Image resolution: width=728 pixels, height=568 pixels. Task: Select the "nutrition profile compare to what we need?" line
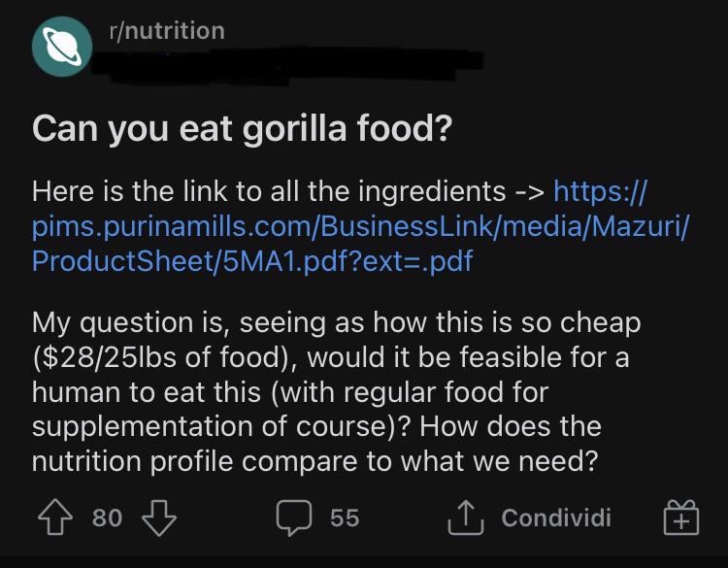pyautogui.click(x=314, y=461)
